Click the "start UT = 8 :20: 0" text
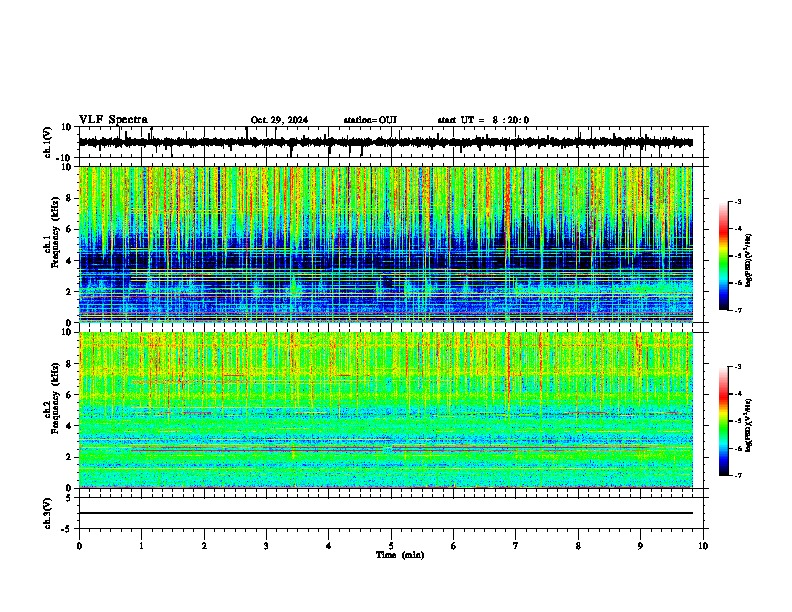This screenshot has height=612, width=792. tap(483, 120)
